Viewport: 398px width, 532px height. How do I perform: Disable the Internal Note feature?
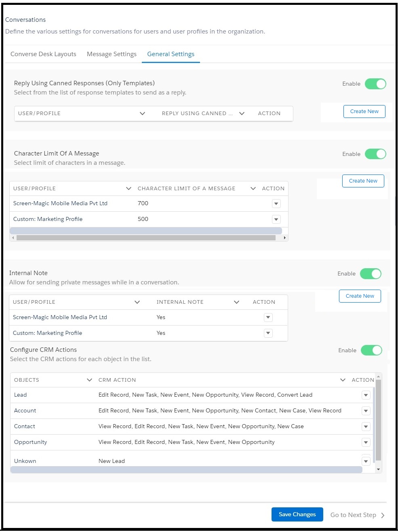tap(371, 273)
